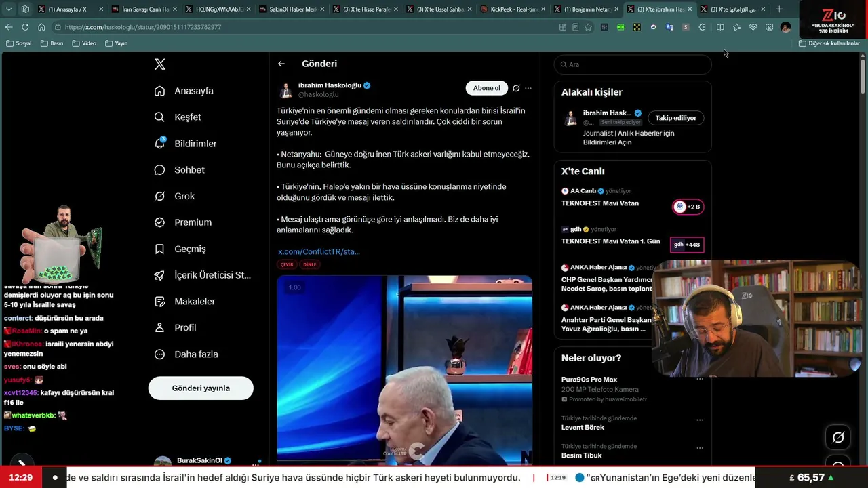Open BurakSakinOl account switcher menu

click(x=207, y=461)
